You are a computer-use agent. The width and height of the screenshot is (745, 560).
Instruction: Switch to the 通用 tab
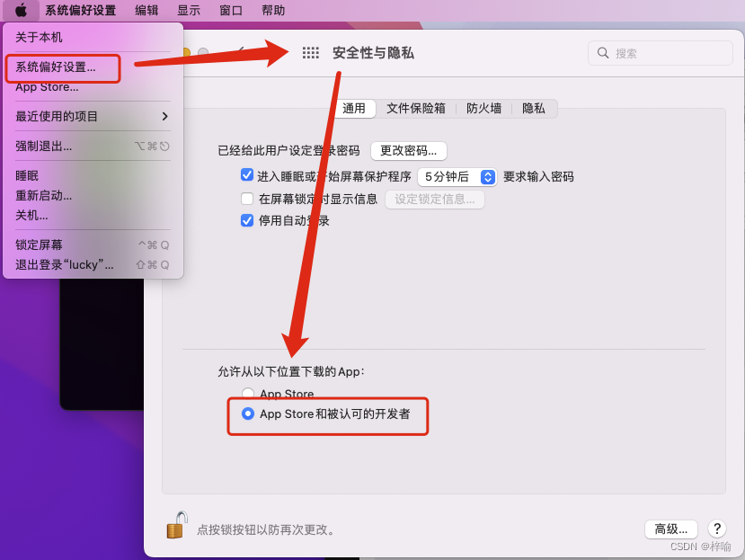pyautogui.click(x=354, y=109)
